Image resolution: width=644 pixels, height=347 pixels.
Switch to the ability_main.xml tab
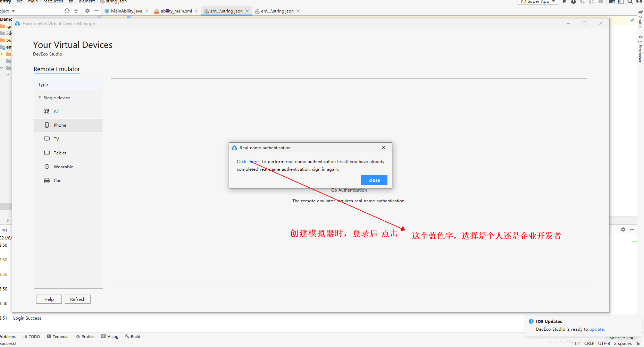(x=176, y=11)
